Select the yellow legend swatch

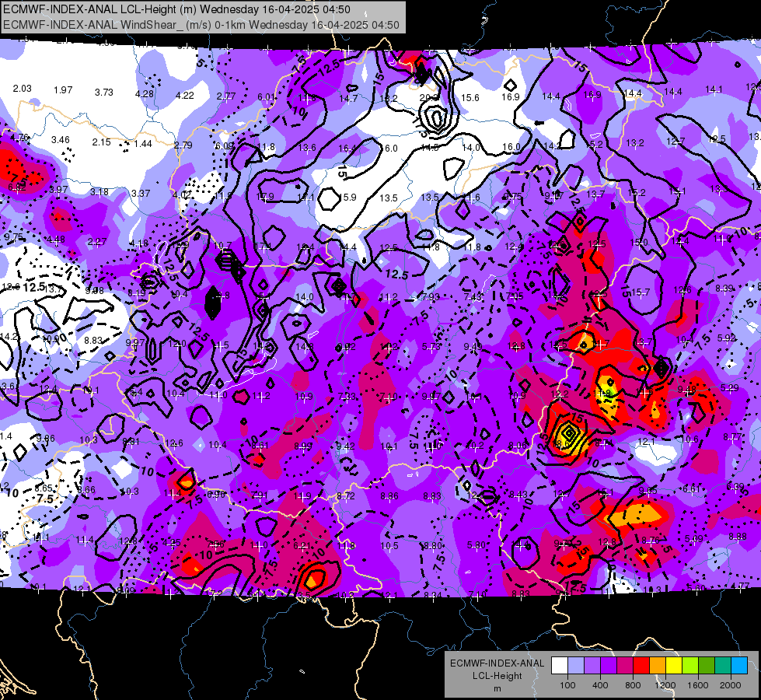(x=674, y=666)
